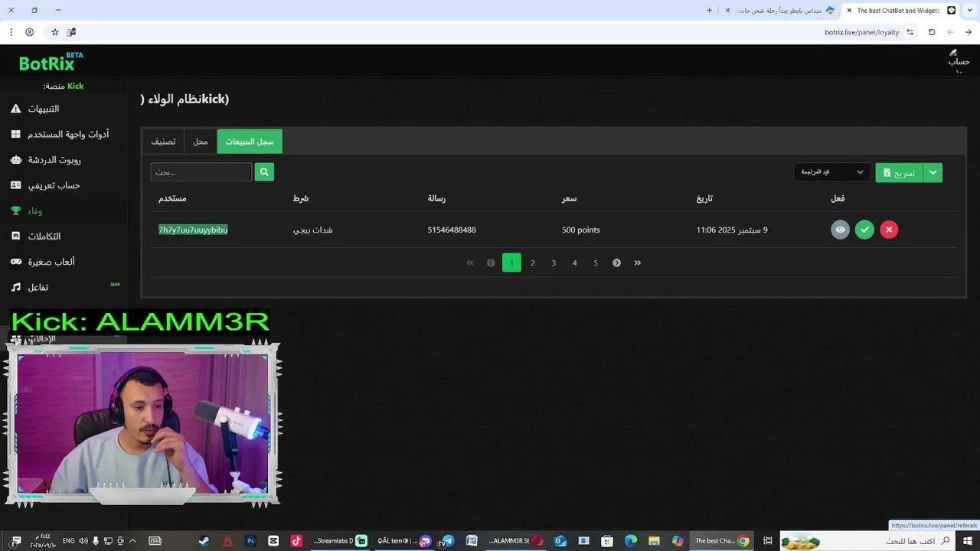This screenshot has width=980, height=551.
Task: Open site information icon in address bar
Action: (910, 32)
